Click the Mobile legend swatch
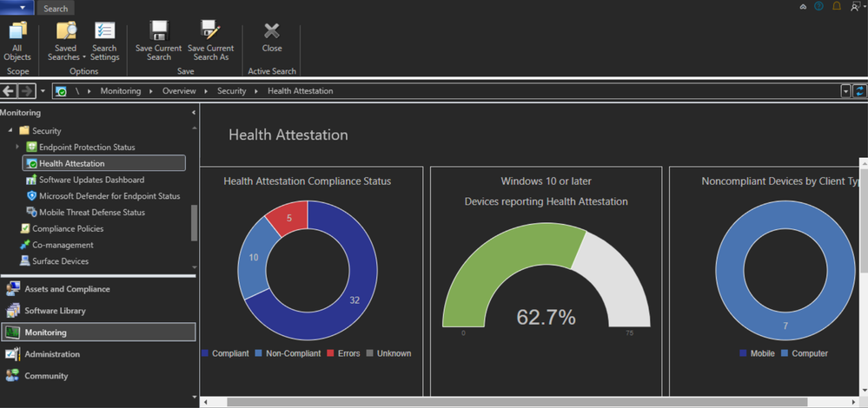The image size is (868, 408). pos(742,352)
